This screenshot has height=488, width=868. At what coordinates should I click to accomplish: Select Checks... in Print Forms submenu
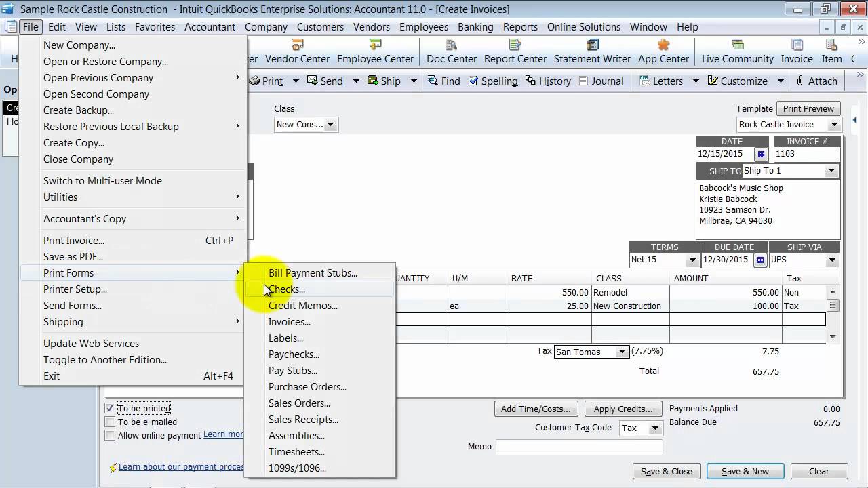pyautogui.click(x=319, y=289)
